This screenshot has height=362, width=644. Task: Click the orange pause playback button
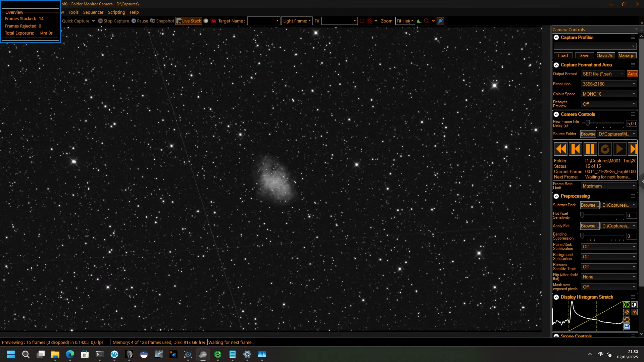(x=590, y=149)
